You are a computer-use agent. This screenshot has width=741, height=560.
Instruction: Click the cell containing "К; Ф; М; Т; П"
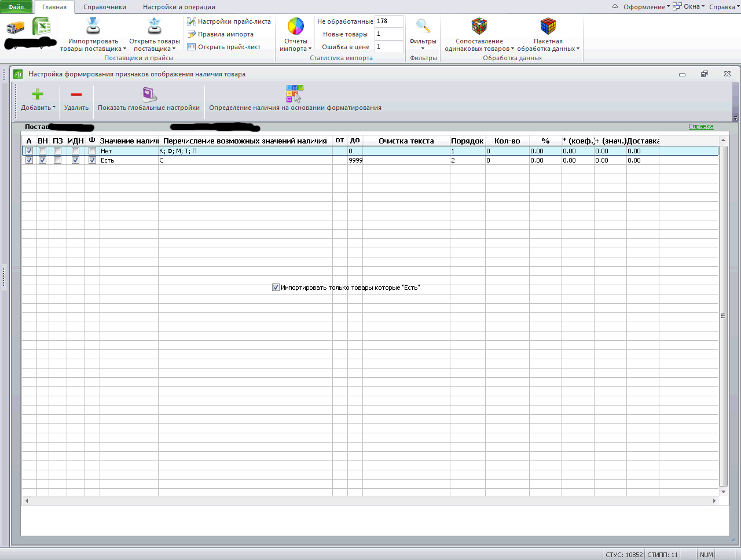(x=245, y=151)
